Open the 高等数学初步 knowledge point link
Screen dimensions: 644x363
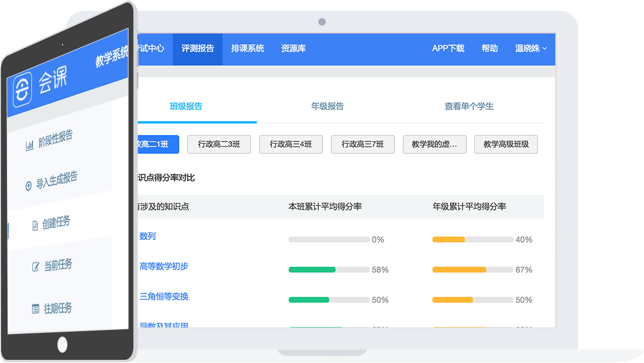click(x=164, y=266)
